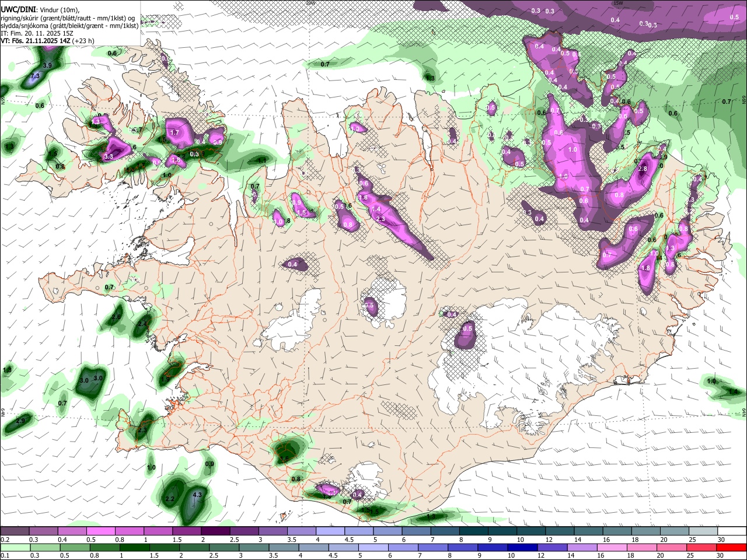This screenshot has width=747, height=560.
Task: Select the 30 label on the purple snow scale
Action: 720,540
